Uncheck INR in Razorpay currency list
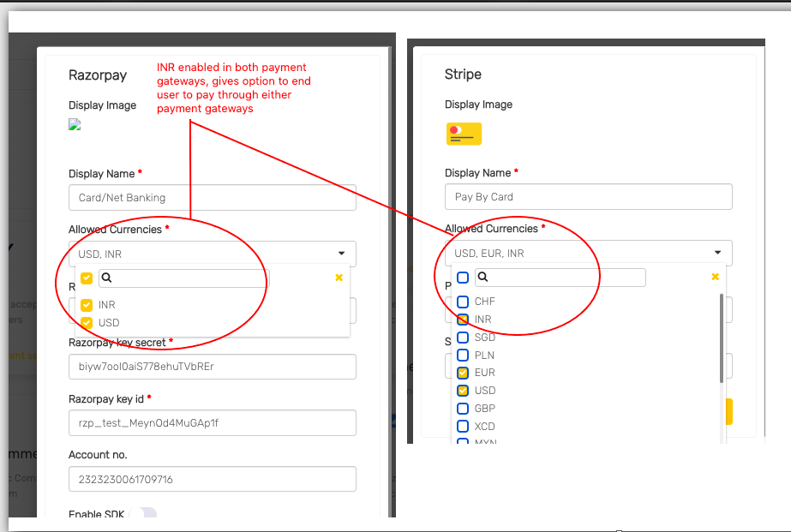791x532 pixels. click(x=87, y=305)
